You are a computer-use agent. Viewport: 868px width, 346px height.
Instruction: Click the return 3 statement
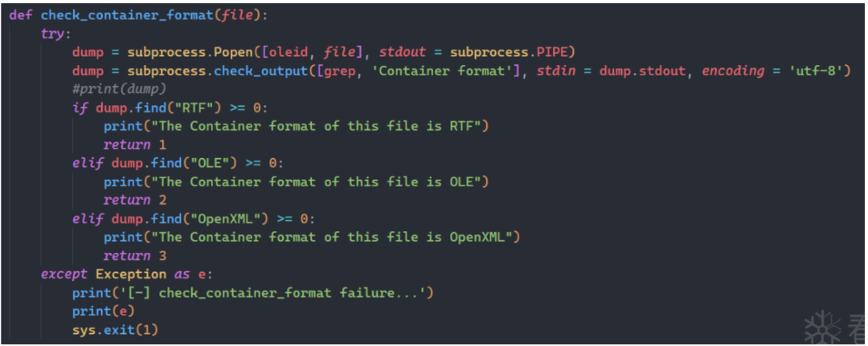[x=134, y=255]
